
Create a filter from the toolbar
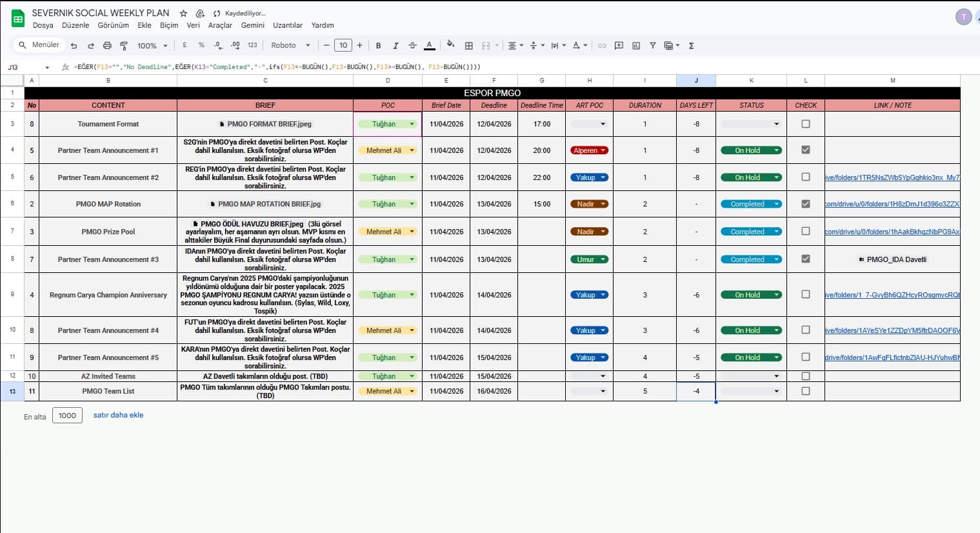click(x=653, y=46)
